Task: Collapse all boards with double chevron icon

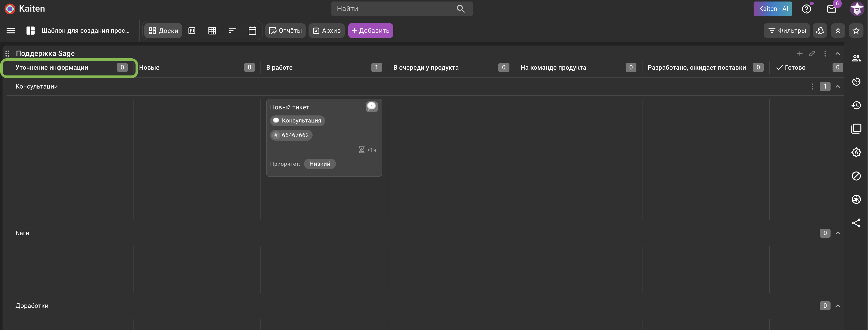Action: tap(838, 31)
